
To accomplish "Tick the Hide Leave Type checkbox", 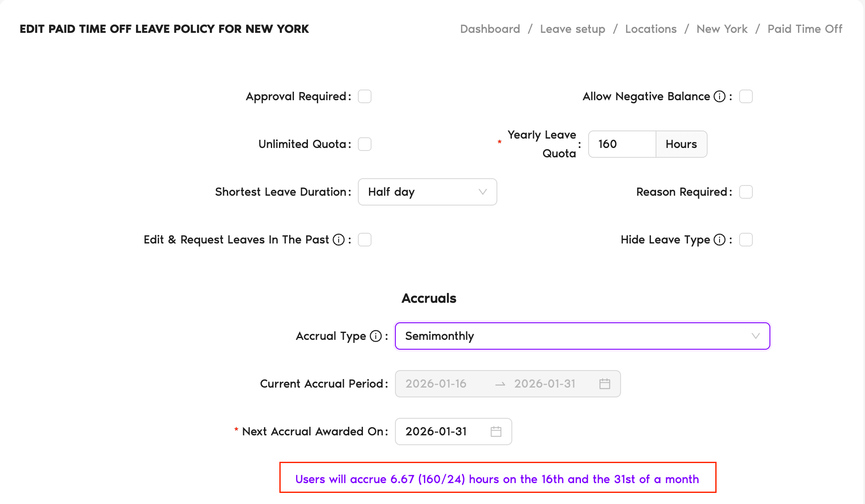I will point(746,240).
